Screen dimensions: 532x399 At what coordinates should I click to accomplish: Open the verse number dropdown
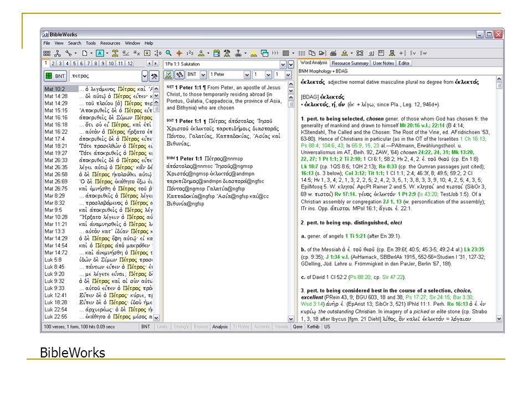click(x=288, y=75)
